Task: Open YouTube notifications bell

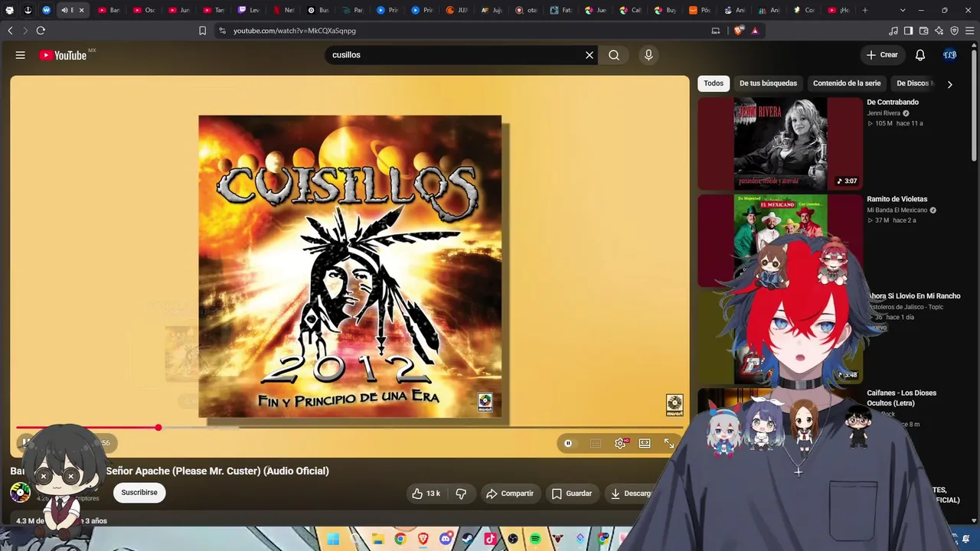Action: pyautogui.click(x=920, y=55)
